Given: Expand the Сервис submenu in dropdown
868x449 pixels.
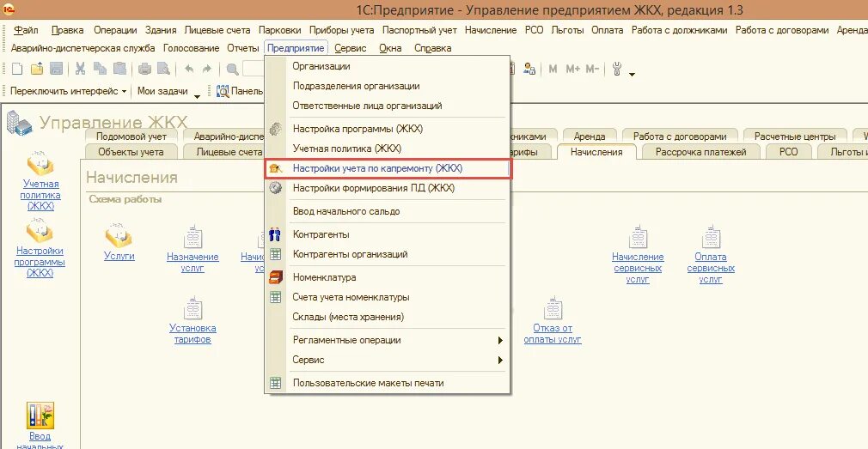Looking at the screenshot, I should click(500, 360).
